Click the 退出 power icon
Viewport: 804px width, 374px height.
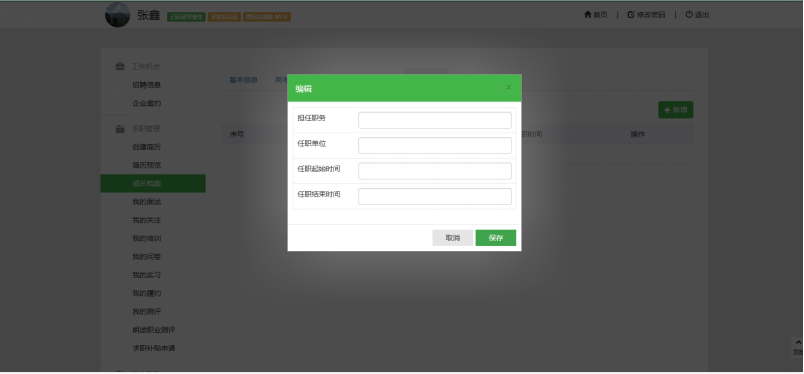[689, 15]
